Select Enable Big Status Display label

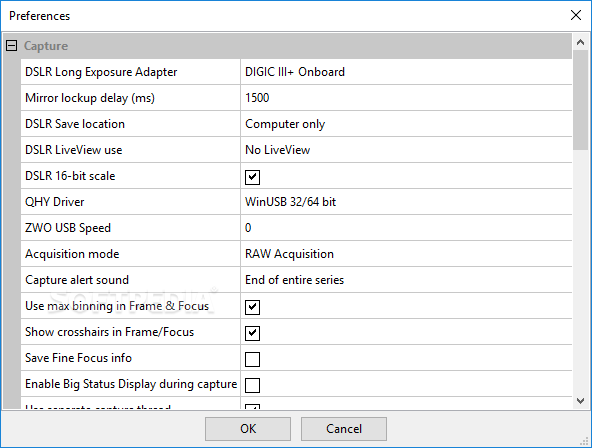pyautogui.click(x=131, y=384)
